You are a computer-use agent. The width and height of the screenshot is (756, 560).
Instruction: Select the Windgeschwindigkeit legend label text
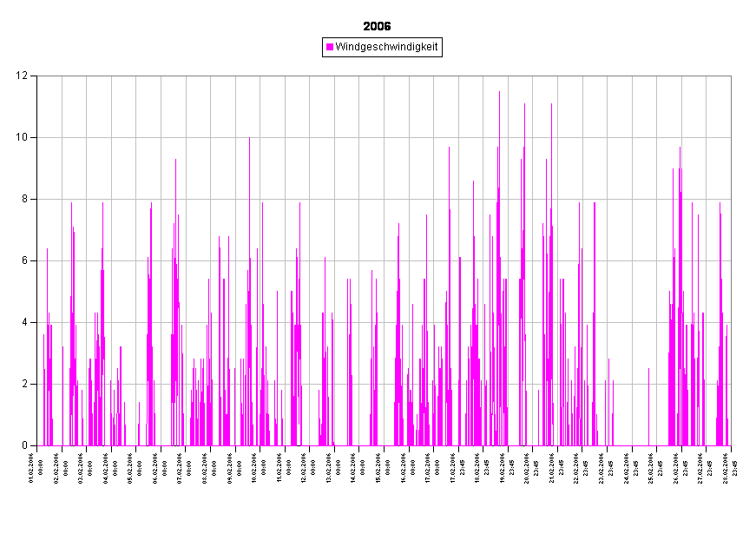click(386, 47)
